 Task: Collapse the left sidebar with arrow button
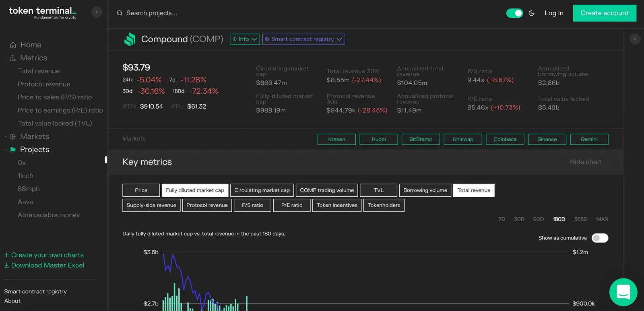click(97, 12)
